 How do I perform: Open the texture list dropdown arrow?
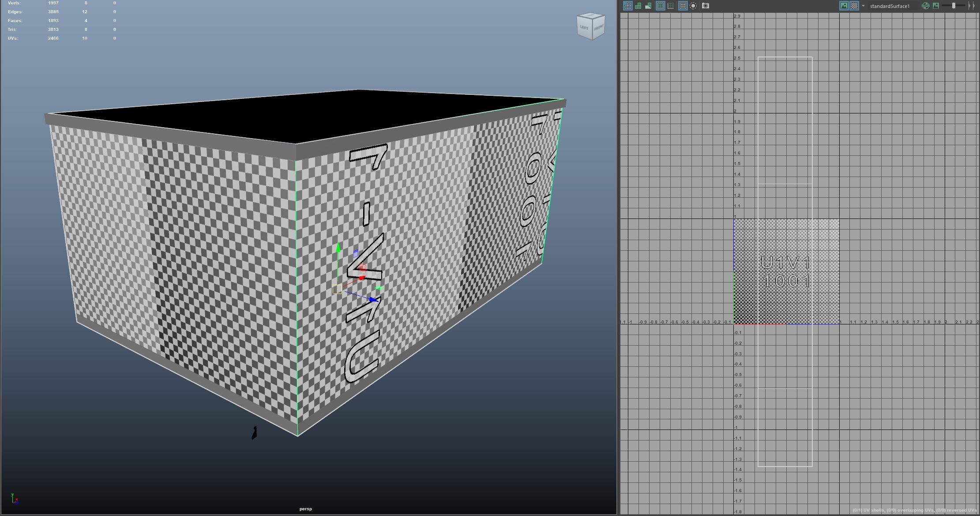pos(864,6)
